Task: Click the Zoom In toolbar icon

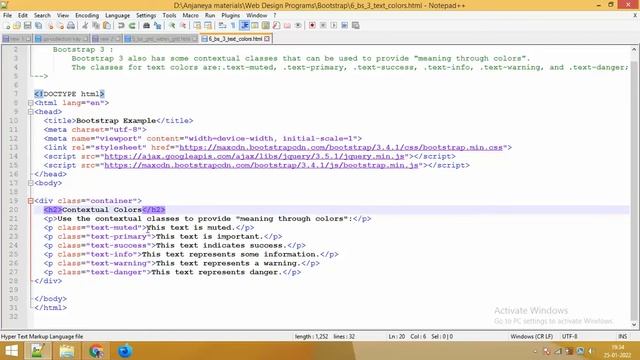Action: coord(172,26)
